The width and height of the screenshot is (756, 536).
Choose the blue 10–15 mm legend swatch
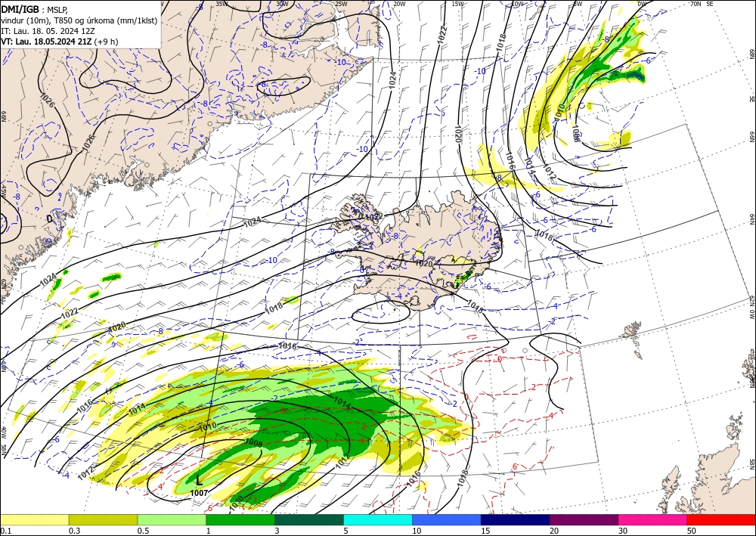447,520
